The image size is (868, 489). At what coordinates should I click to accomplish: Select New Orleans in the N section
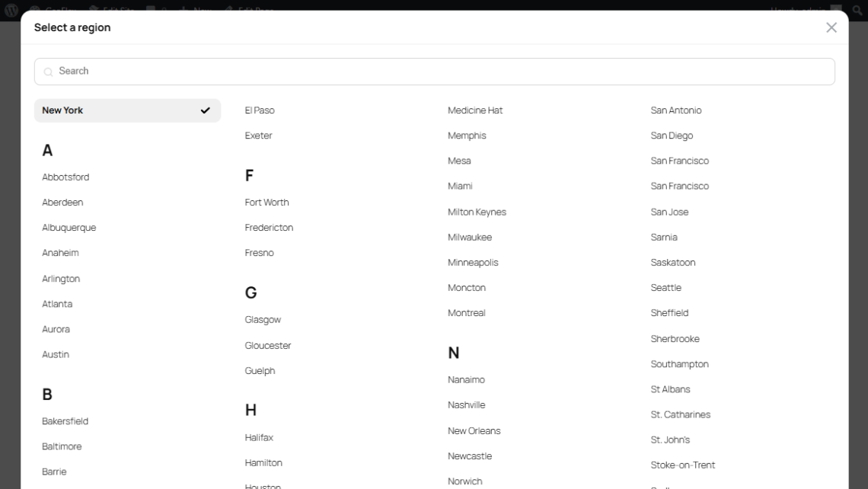point(474,431)
